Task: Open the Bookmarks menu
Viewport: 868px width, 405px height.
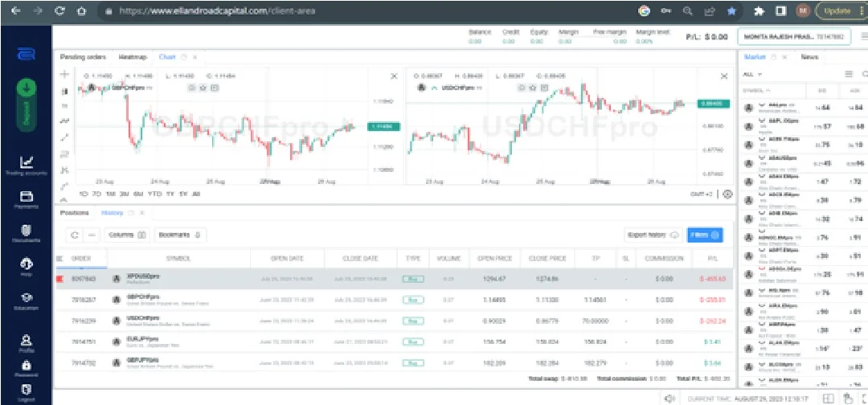Action: (x=181, y=235)
